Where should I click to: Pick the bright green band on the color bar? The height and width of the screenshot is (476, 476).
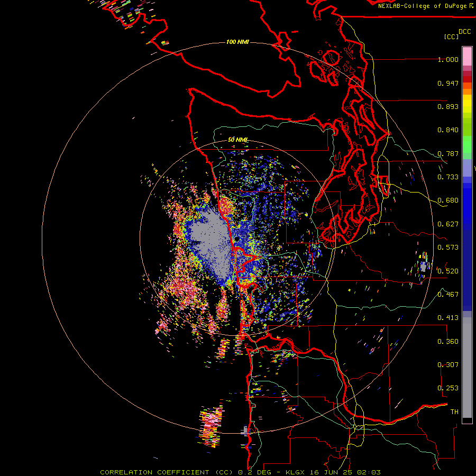click(x=467, y=144)
